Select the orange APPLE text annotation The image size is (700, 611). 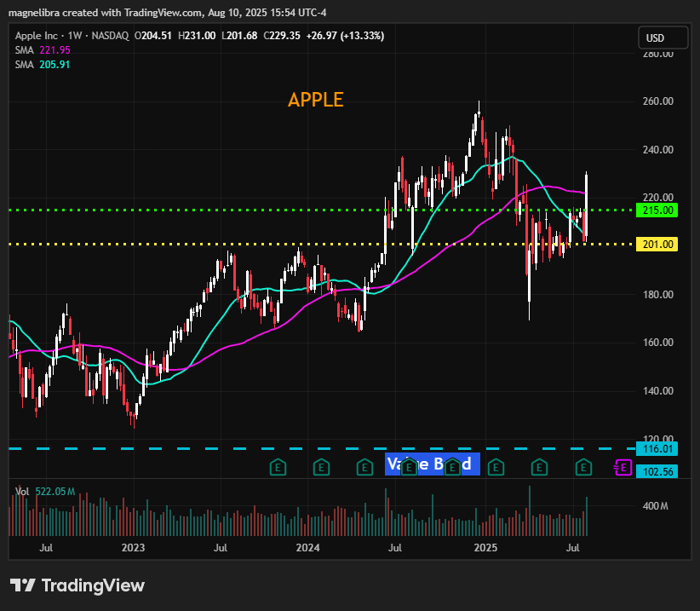point(316,100)
